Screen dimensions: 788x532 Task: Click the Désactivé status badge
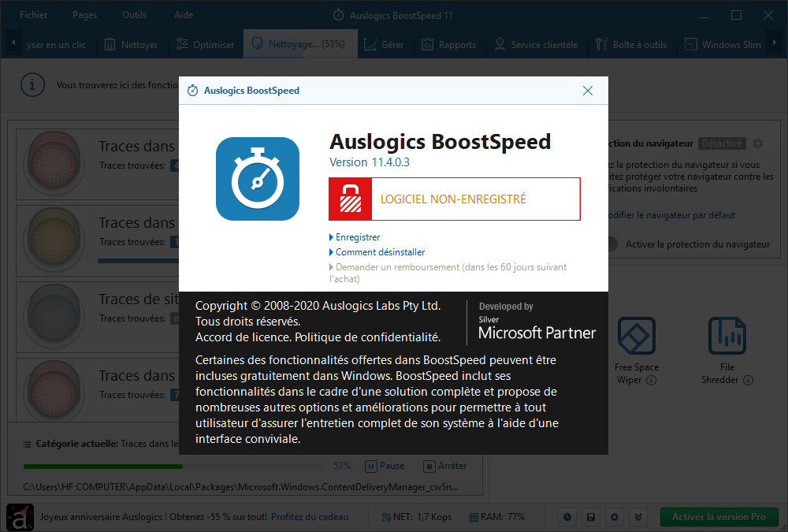point(722,143)
